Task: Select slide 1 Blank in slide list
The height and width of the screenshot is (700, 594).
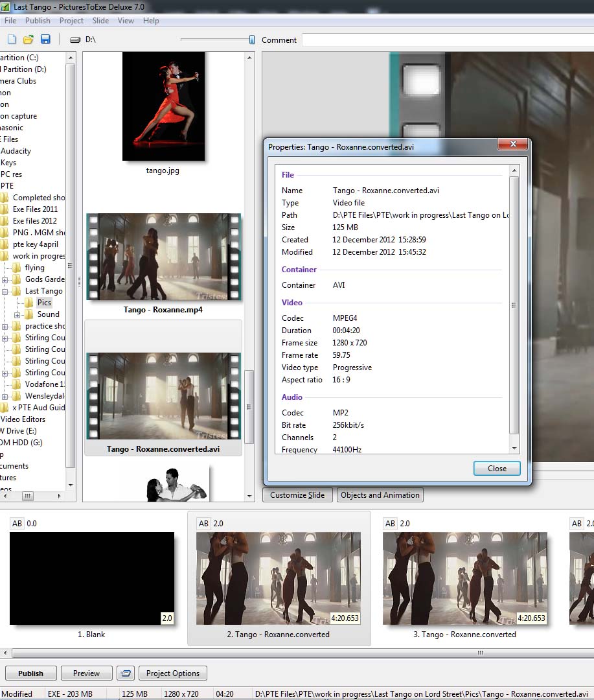Action: tap(91, 579)
